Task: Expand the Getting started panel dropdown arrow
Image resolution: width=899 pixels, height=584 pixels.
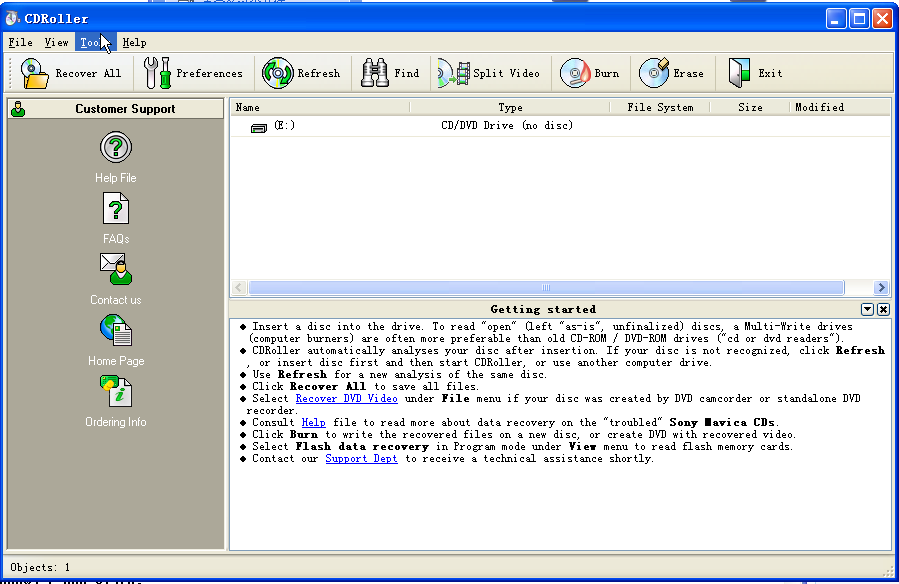Action: click(x=867, y=309)
